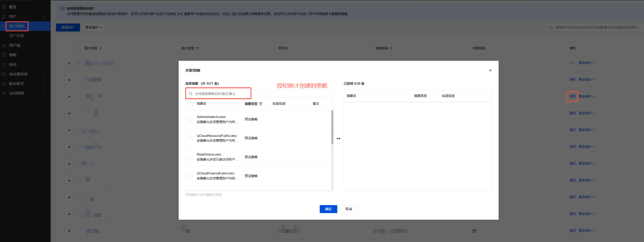644x242 pixels.
Task: Check the first user row checkbox
Action: (x=78, y=63)
